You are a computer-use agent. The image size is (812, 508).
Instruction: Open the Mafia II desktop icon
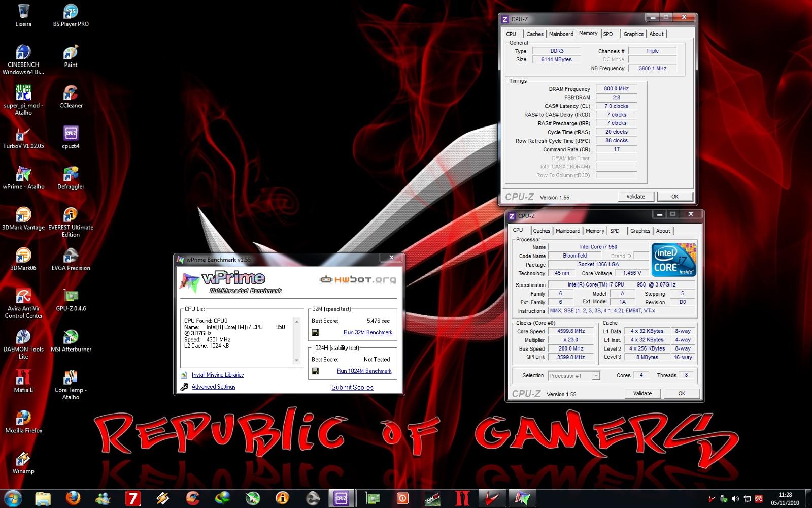pos(23,381)
